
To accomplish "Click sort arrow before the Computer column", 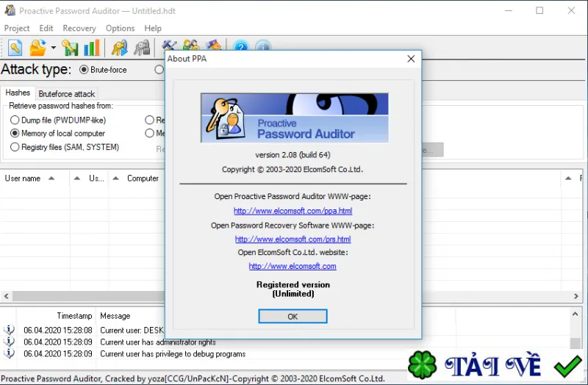I will tap(116, 179).
